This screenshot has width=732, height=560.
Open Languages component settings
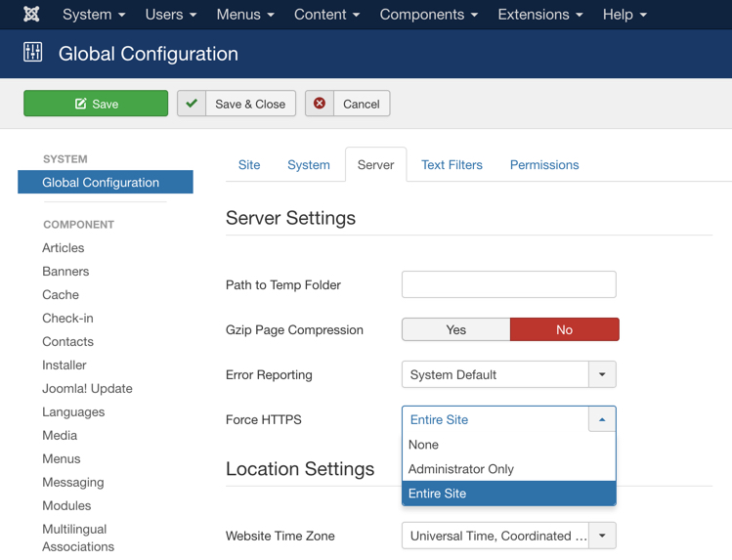coord(73,411)
